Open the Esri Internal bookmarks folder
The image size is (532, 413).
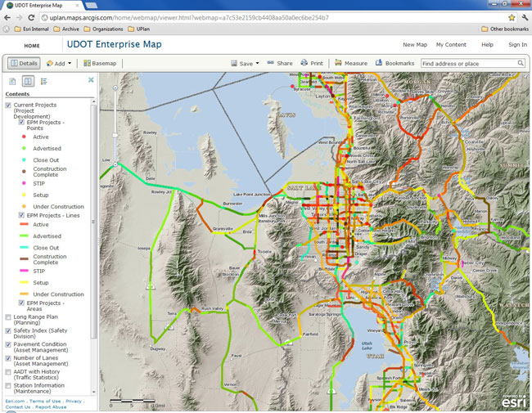tap(32, 29)
